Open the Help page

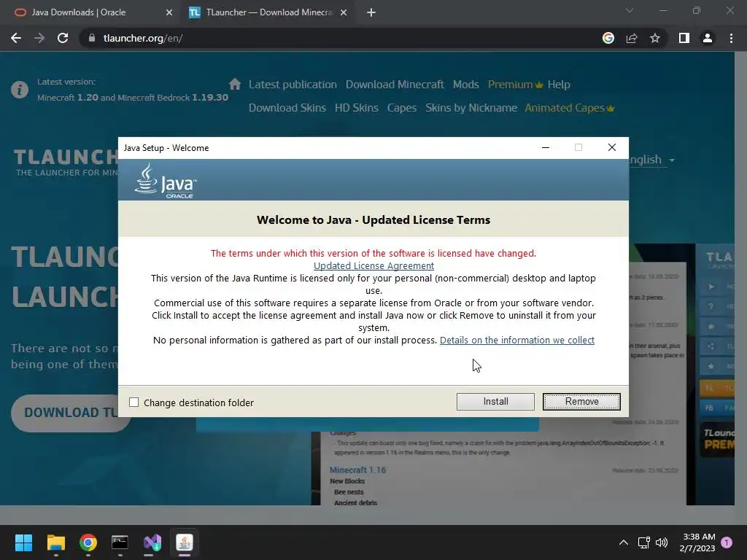click(x=558, y=85)
